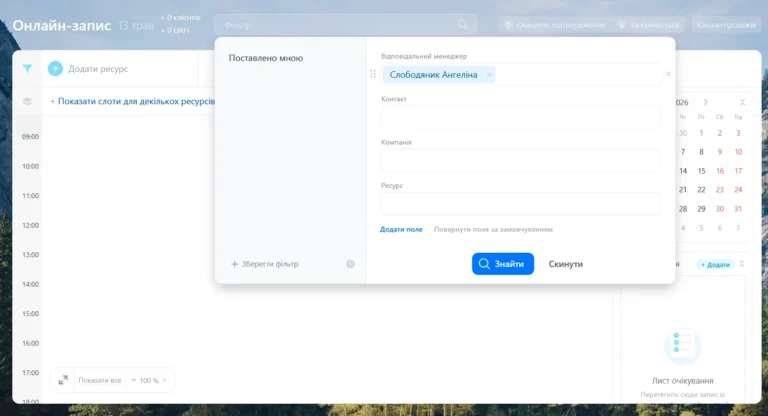Click the 100 % zoom value

pyautogui.click(x=149, y=380)
